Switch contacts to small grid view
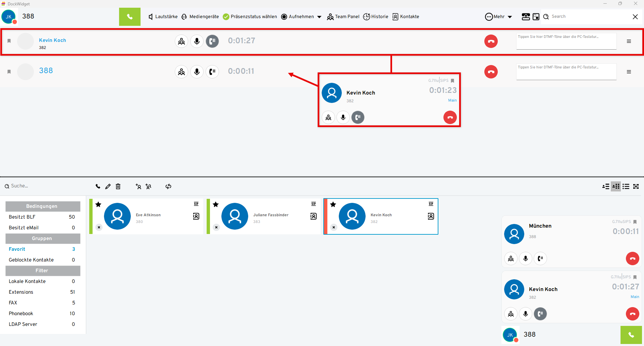The height and width of the screenshot is (346, 644). [x=636, y=186]
